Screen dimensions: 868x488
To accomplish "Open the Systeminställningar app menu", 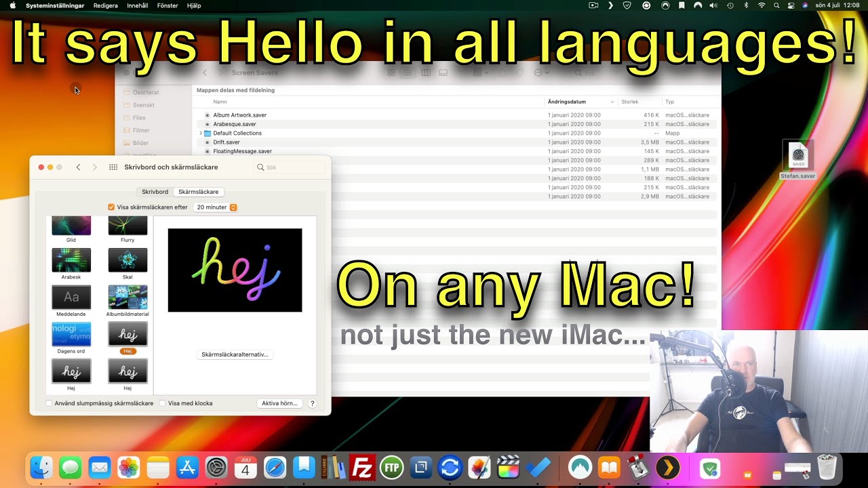I will (x=55, y=5).
